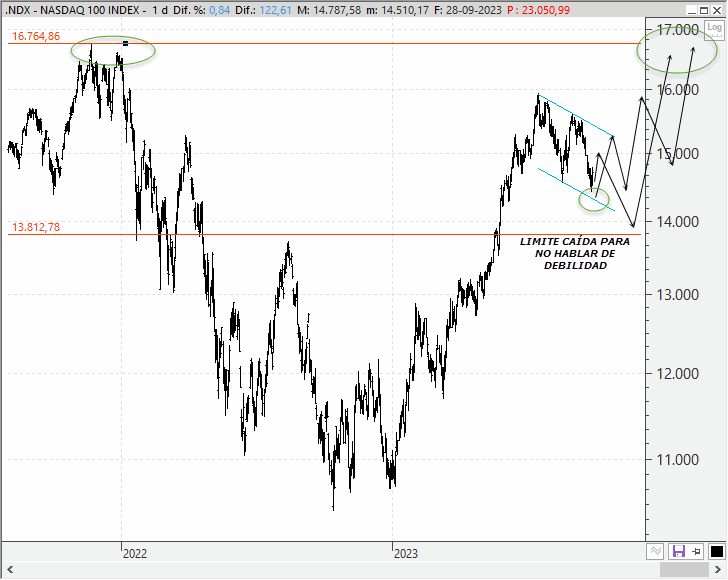Click the M: 14.787,58 high value
The height and width of the screenshot is (580, 728).
(329, 10)
